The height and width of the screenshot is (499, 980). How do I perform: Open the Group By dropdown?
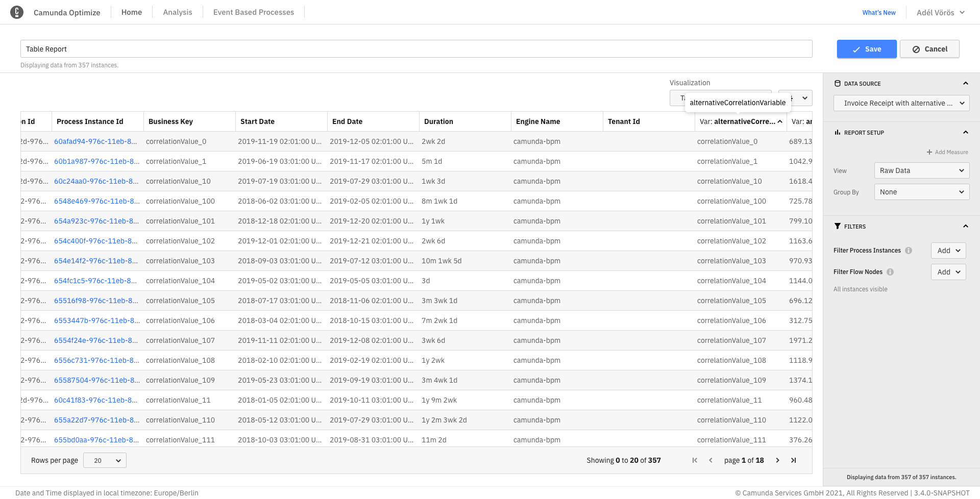pyautogui.click(x=921, y=192)
